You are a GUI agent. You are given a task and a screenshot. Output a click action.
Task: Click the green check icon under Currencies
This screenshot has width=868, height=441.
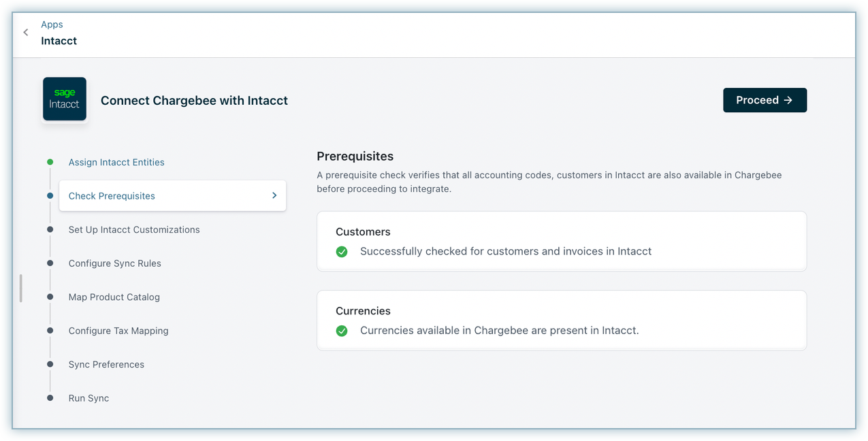pyautogui.click(x=342, y=331)
